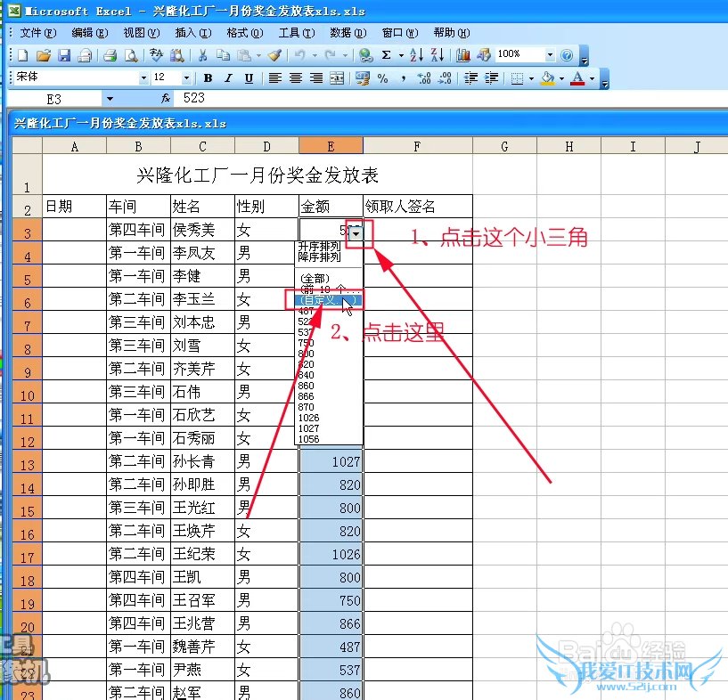Insert a hyperlink with the globe icon
728x700 pixels.
click(x=366, y=56)
